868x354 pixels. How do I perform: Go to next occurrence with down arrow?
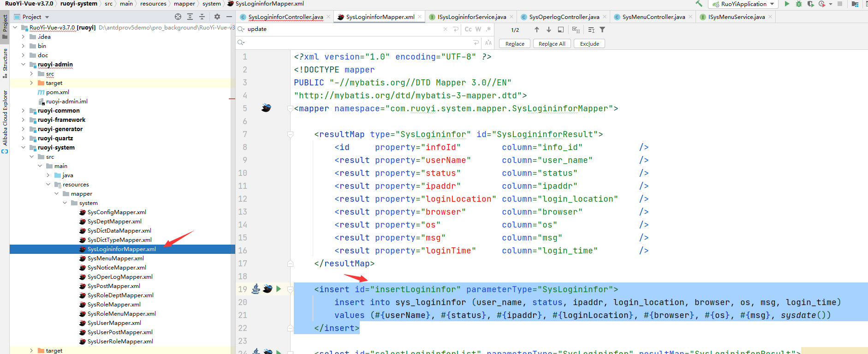[549, 30]
